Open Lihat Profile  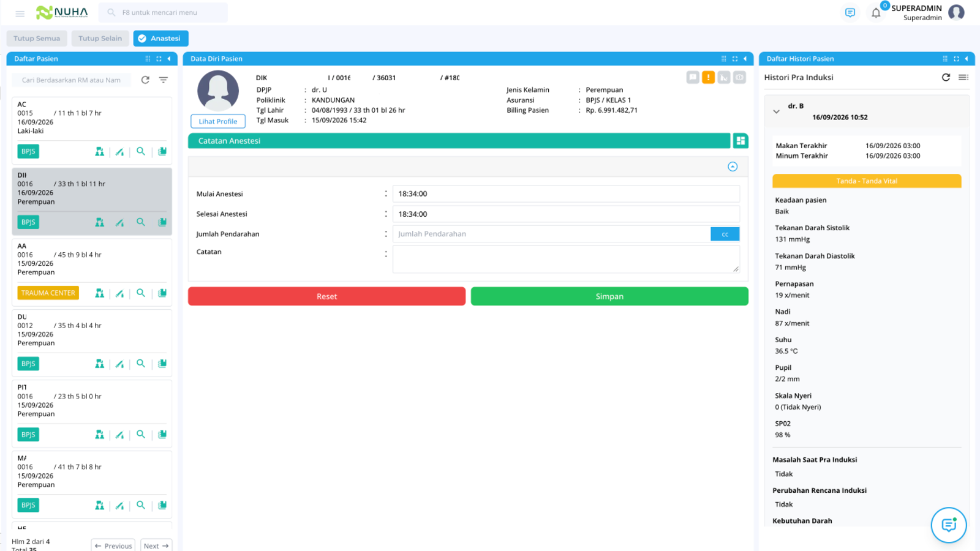218,121
